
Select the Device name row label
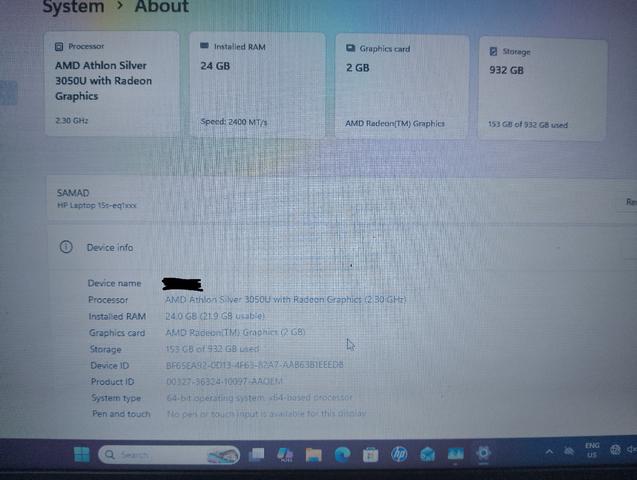tap(114, 283)
